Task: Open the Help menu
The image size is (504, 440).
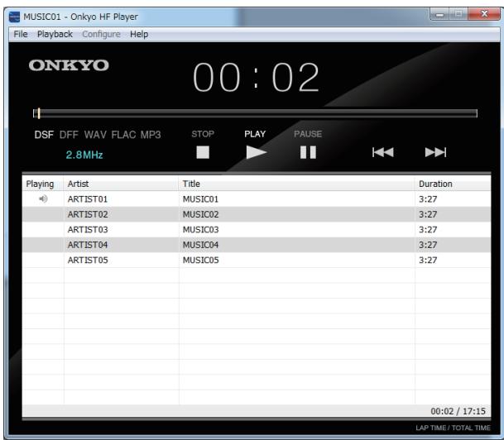Action: coord(139,34)
